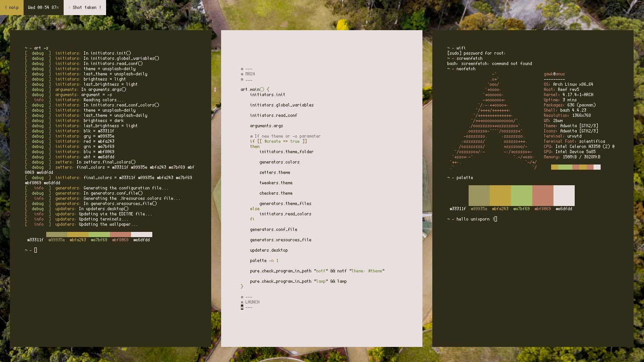Screen dimensions: 644x362
Task: Click the "# LAUNCH" comment in the editor
Action: [250, 302]
